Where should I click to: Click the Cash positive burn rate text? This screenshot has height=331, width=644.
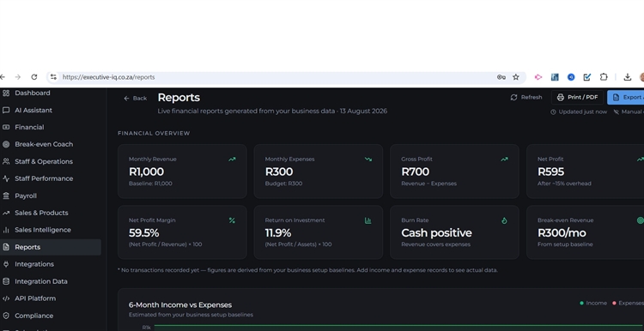[436, 233]
